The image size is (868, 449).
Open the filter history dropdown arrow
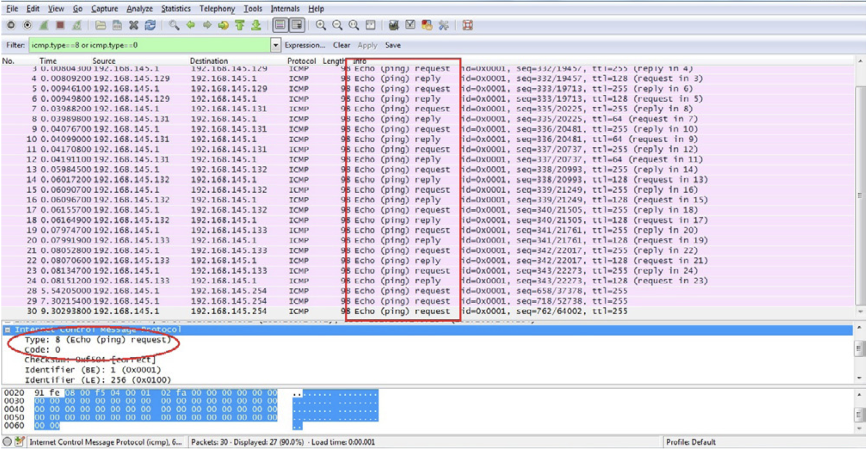click(275, 45)
